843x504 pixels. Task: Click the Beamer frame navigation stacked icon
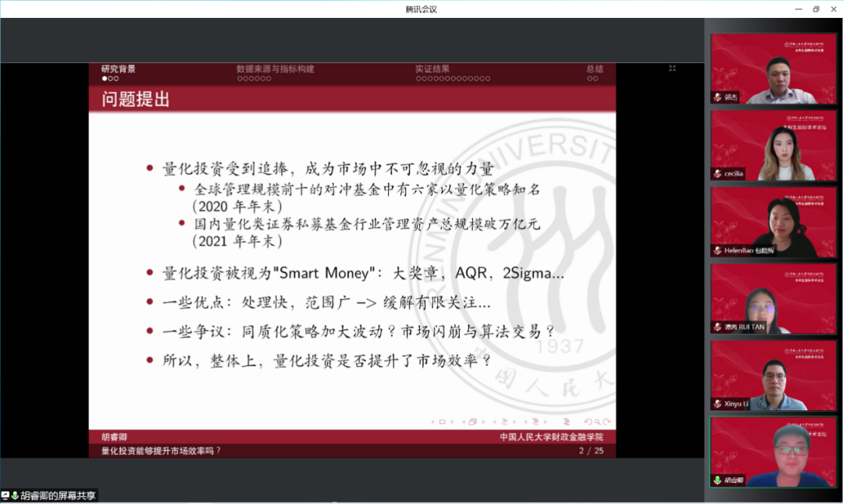(x=472, y=422)
